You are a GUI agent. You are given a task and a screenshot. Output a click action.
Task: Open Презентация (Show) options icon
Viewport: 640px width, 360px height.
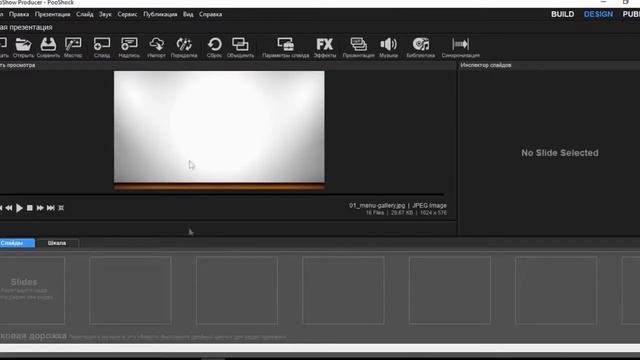point(358,44)
